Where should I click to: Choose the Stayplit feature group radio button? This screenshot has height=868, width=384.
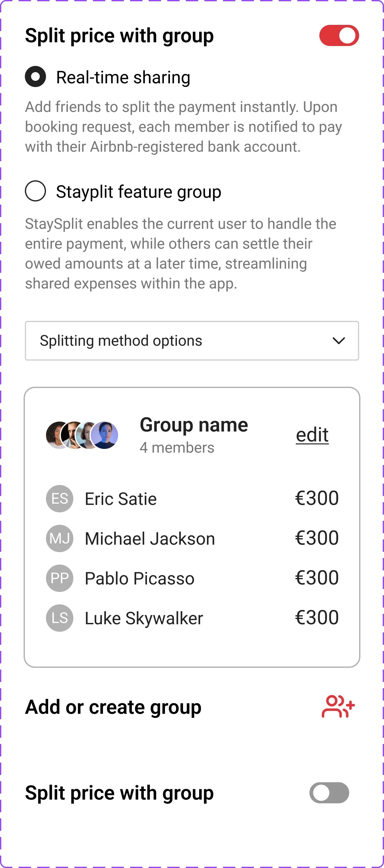(35, 191)
